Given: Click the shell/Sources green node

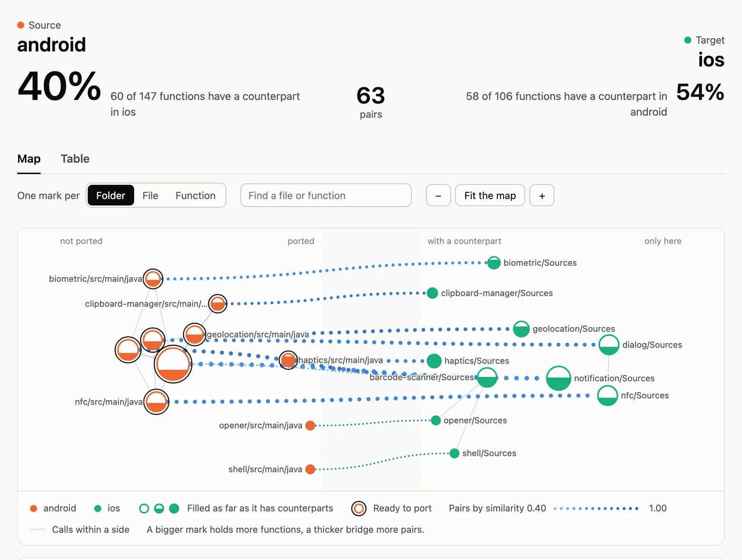Looking at the screenshot, I should pos(454,454).
